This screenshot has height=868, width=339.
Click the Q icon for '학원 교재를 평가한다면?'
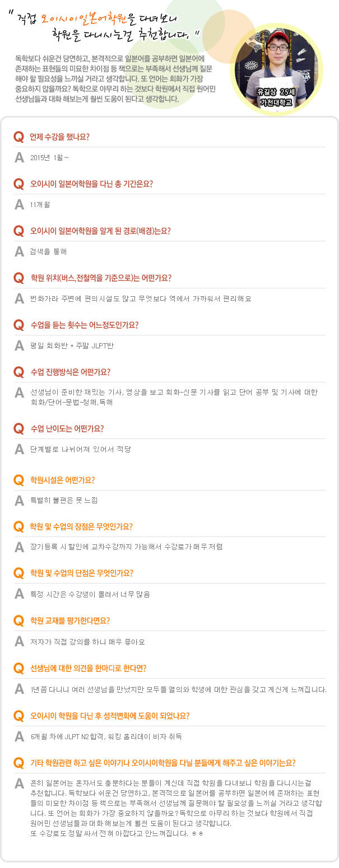(18, 620)
